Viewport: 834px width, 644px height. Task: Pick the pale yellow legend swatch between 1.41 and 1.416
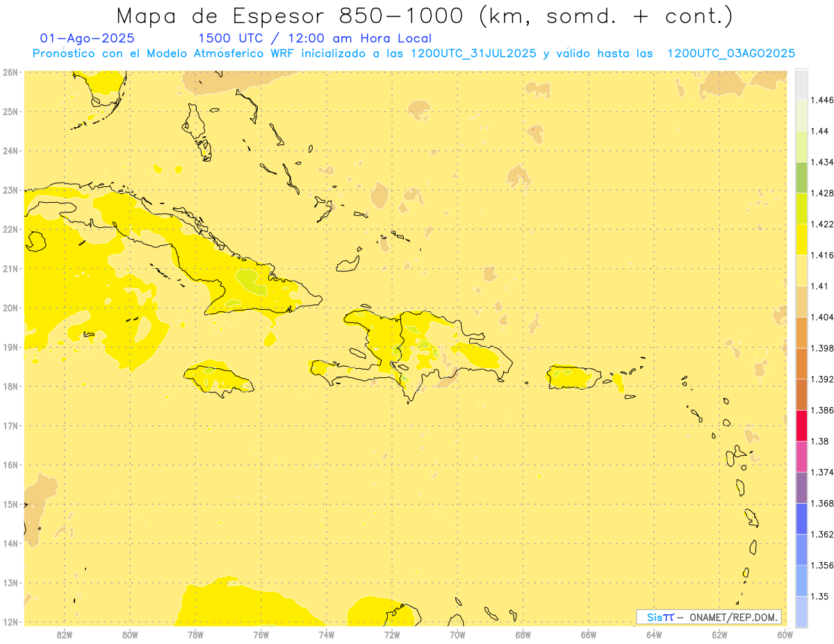click(801, 271)
